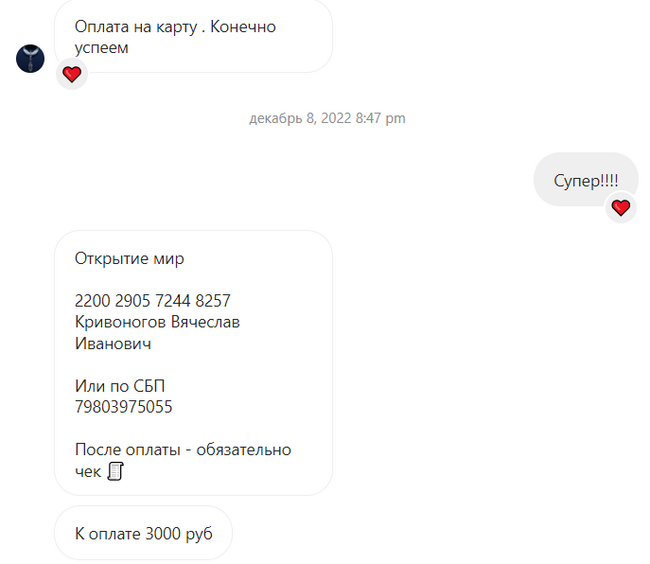Image resolution: width=650 pixels, height=564 pixels.
Task: Click the word "Конечно" in first message
Action: coord(243,27)
